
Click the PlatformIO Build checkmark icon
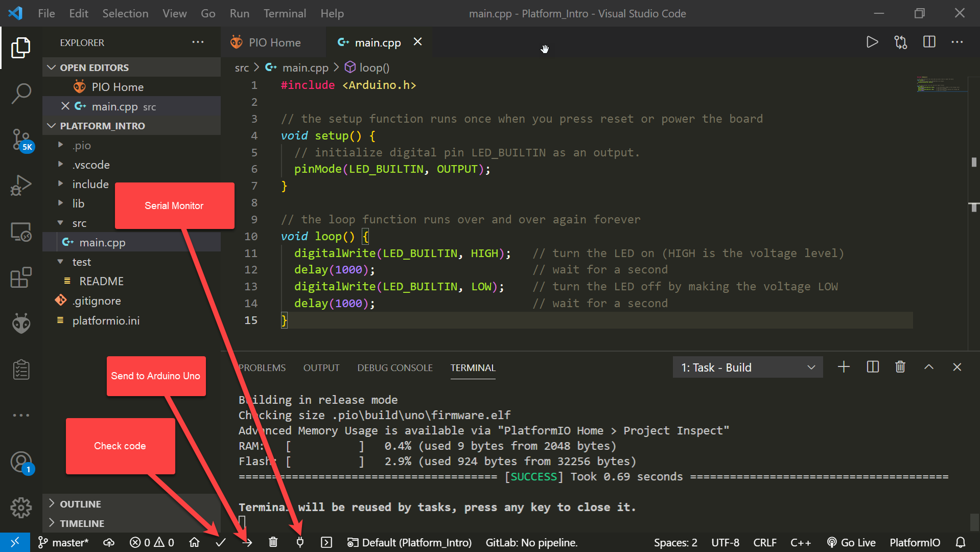tap(221, 542)
